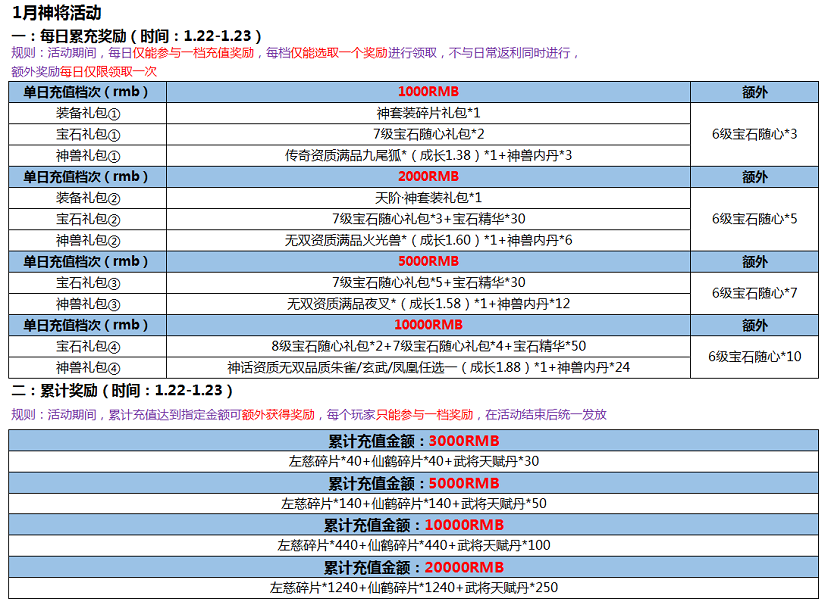828x605 pixels.
Task: Select header "累计充值金额：20000RMB"
Action: (413, 568)
